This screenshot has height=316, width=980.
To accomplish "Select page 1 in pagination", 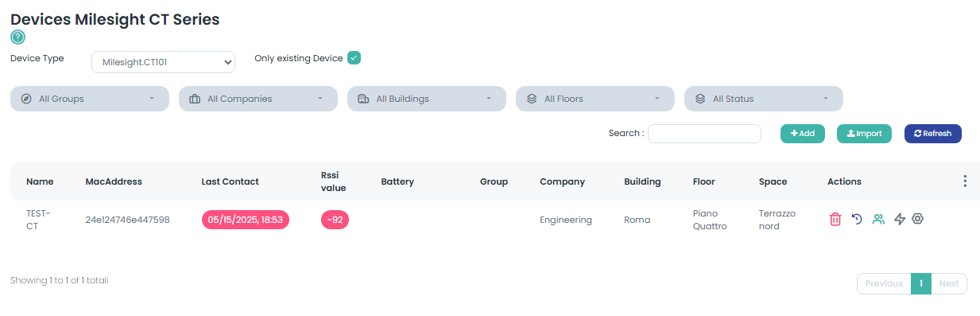I will [921, 283].
